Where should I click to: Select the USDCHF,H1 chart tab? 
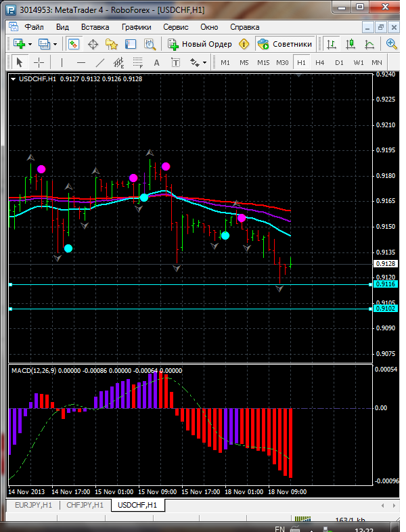[137, 505]
